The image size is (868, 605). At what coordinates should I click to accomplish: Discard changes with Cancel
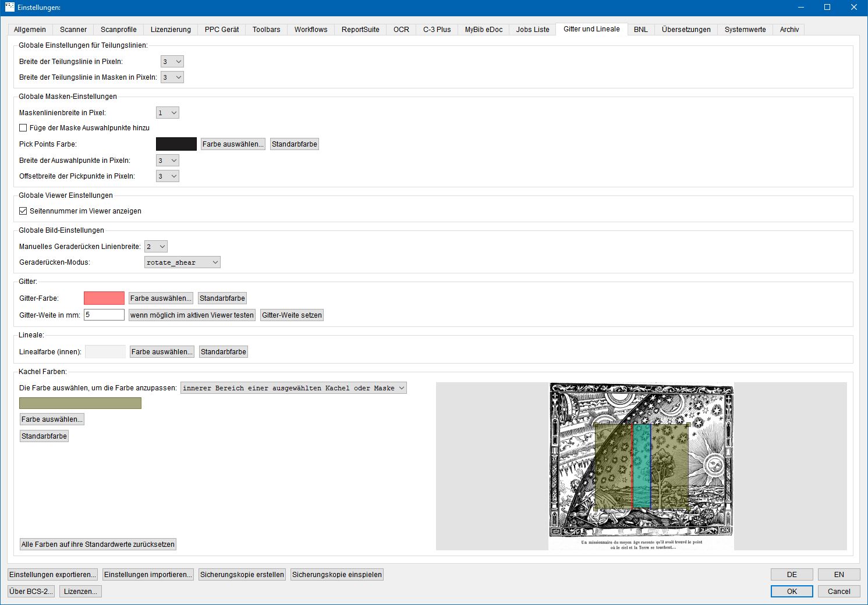coord(839,592)
